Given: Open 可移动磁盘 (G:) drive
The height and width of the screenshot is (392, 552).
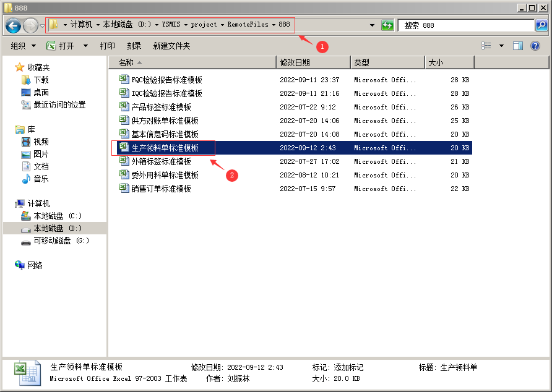Looking at the screenshot, I should click(x=61, y=241).
